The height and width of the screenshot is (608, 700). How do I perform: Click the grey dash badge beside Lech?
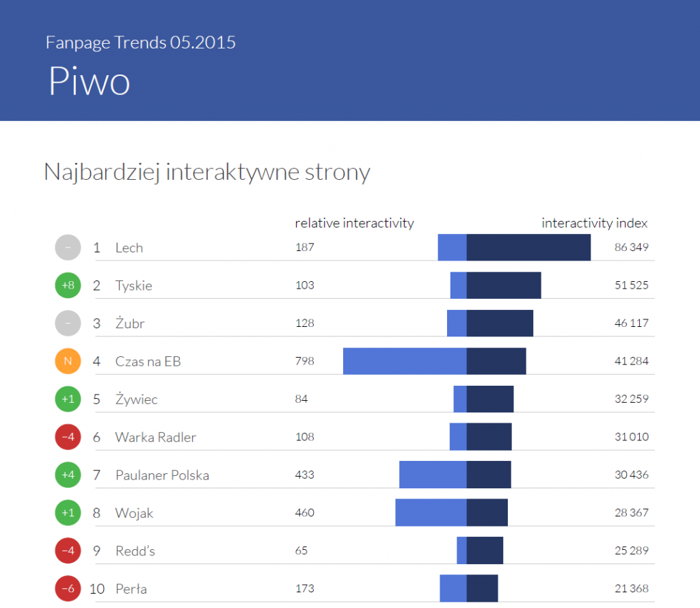[68, 248]
